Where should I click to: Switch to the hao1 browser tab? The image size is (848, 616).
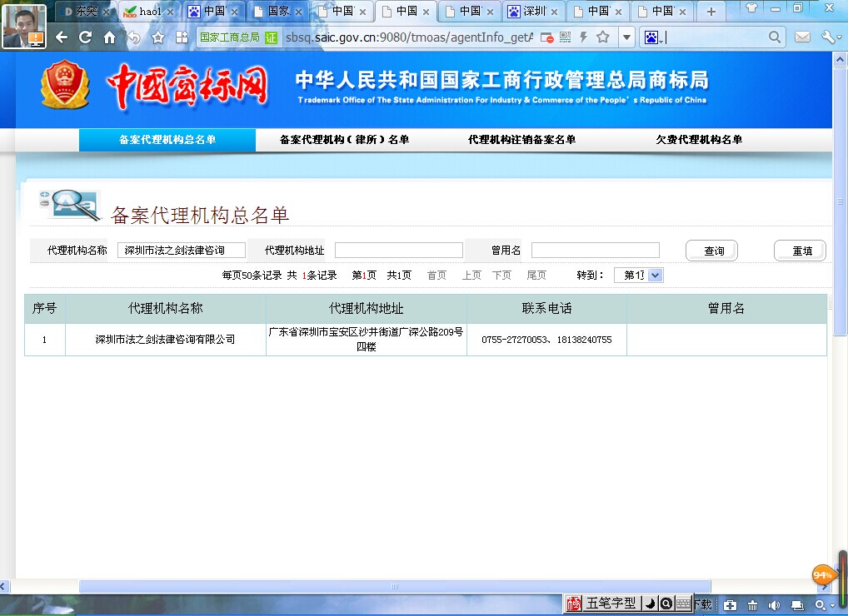pyautogui.click(x=150, y=12)
